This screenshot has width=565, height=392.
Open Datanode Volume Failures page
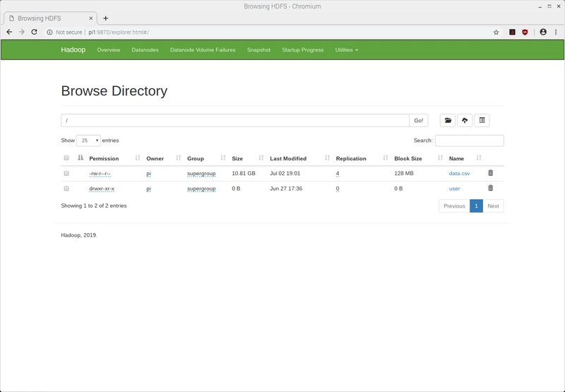point(203,49)
